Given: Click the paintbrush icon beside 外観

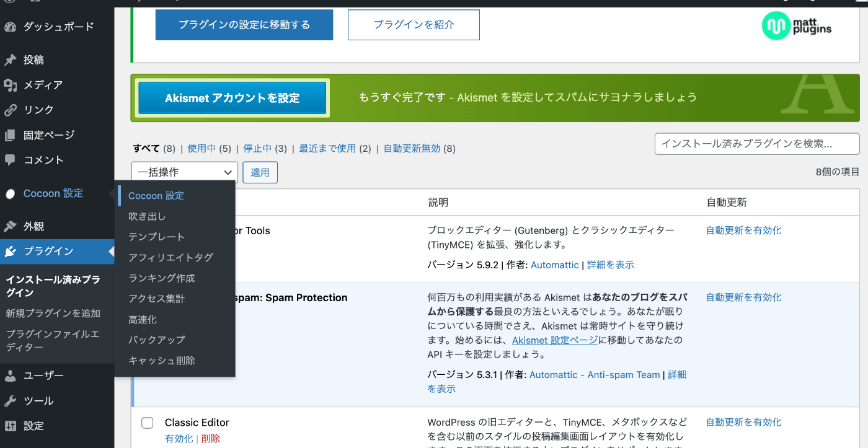Looking at the screenshot, I should [x=10, y=227].
